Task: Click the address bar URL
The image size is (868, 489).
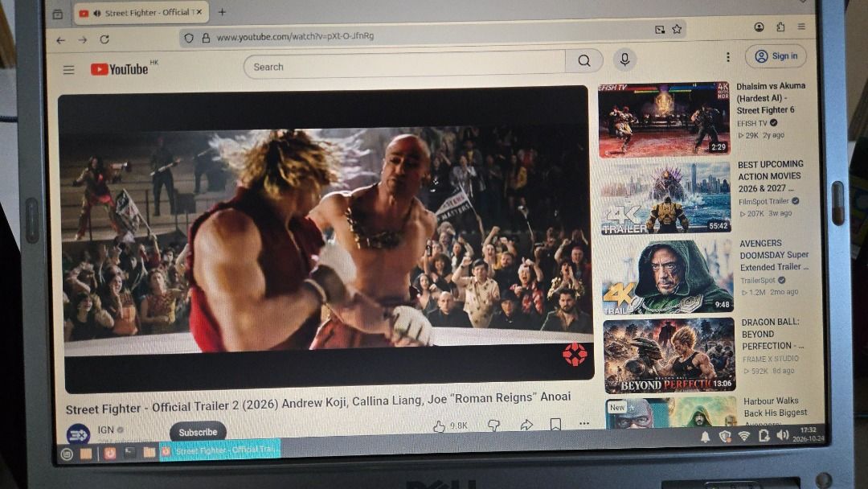Action: [295, 36]
